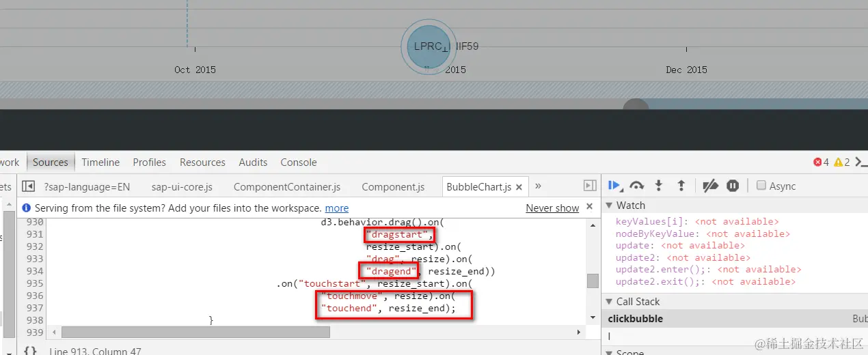This screenshot has width=868, height=355.
Task: Select the BubbleChart.js file tab
Action: [478, 186]
